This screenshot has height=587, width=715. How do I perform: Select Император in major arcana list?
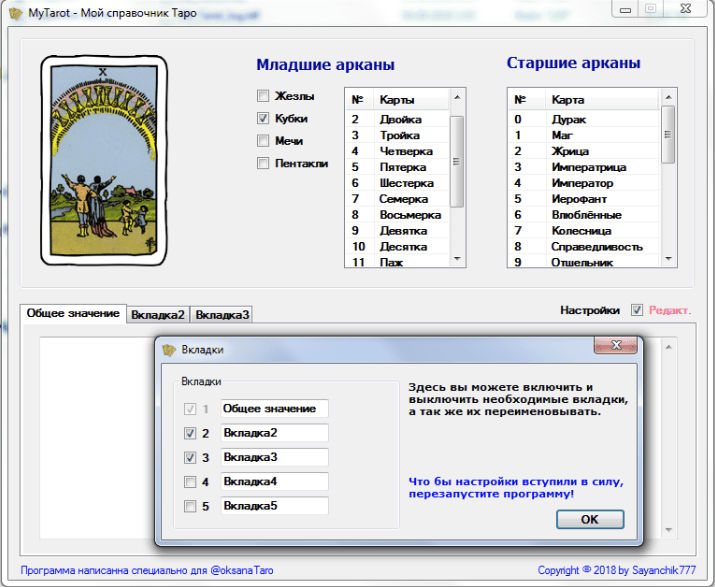click(584, 183)
